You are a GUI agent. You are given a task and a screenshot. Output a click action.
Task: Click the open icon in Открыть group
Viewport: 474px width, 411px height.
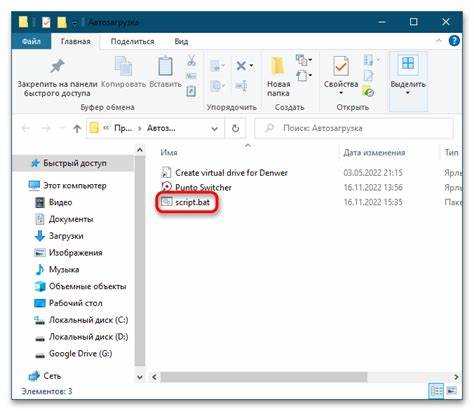coord(368,60)
